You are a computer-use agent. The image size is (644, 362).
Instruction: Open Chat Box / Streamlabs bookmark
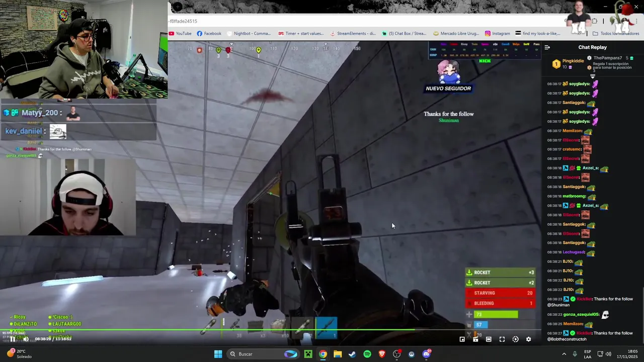point(404,34)
